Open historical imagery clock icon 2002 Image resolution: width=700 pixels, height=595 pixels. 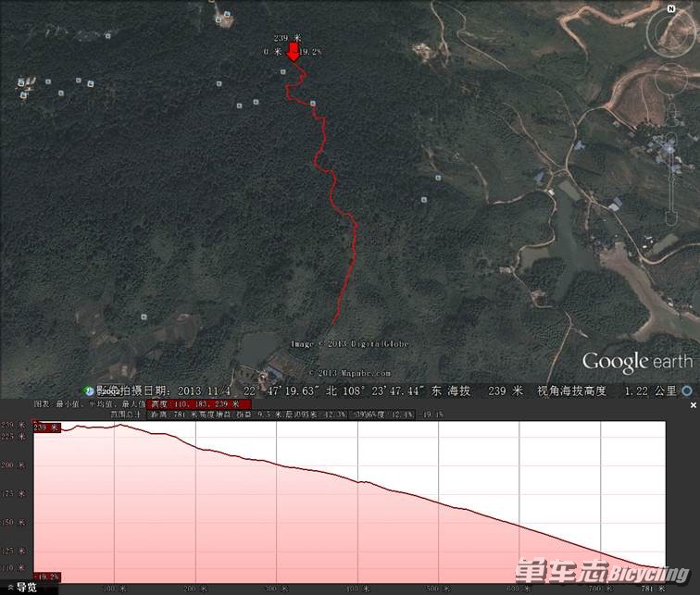(89, 391)
